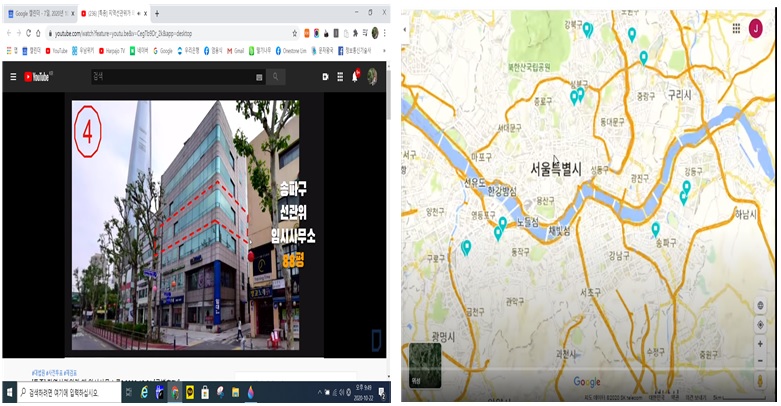
Task: Click the 북한산국립공원 map label
Action: (529, 67)
